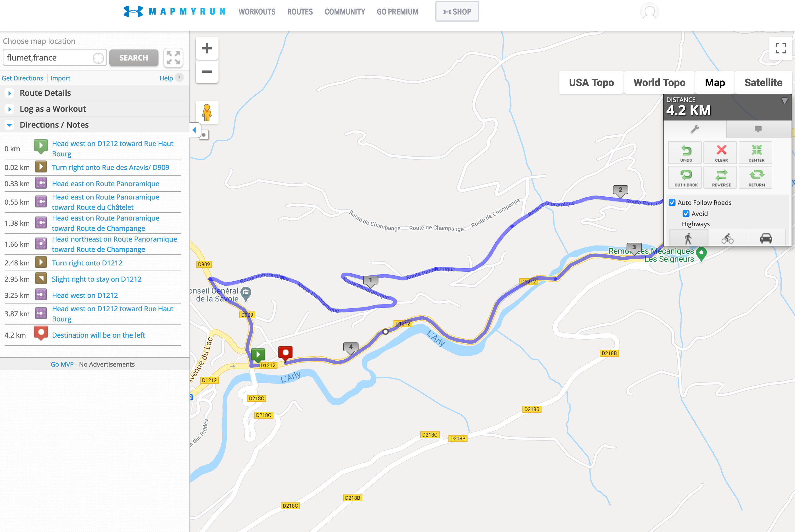Image resolution: width=795 pixels, height=532 pixels.
Task: Select the walking travel mode toggle
Action: point(688,238)
